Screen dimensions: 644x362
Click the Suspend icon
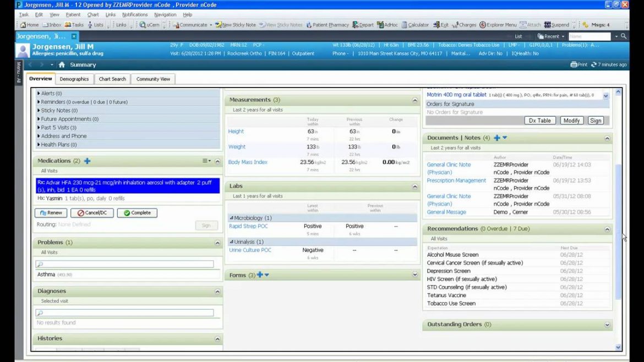(x=557, y=24)
